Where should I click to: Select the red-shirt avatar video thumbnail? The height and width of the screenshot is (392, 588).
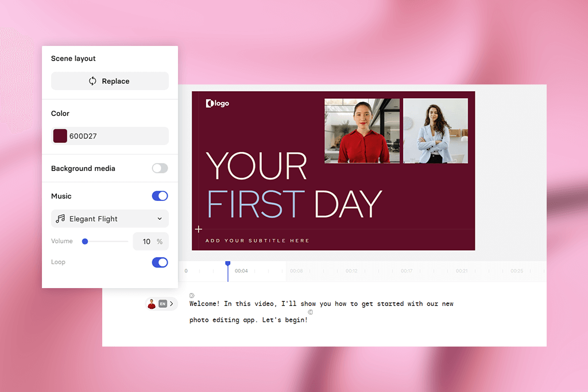[362, 131]
